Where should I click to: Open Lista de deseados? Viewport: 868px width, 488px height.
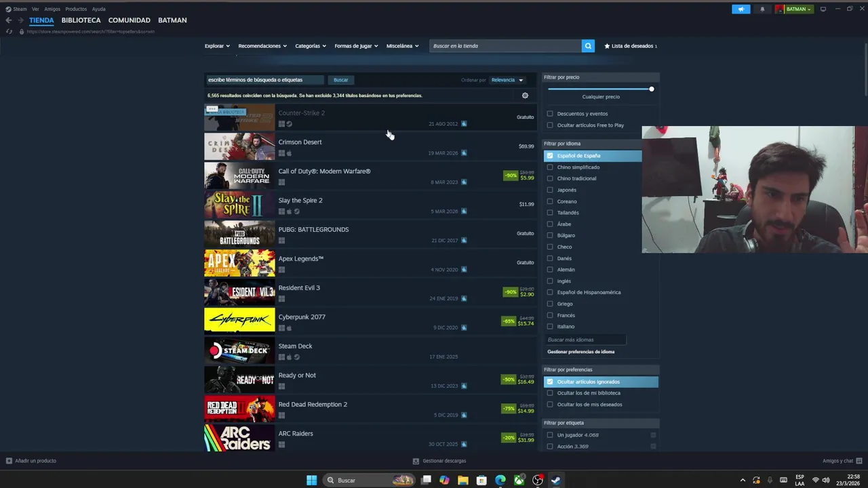click(631, 46)
